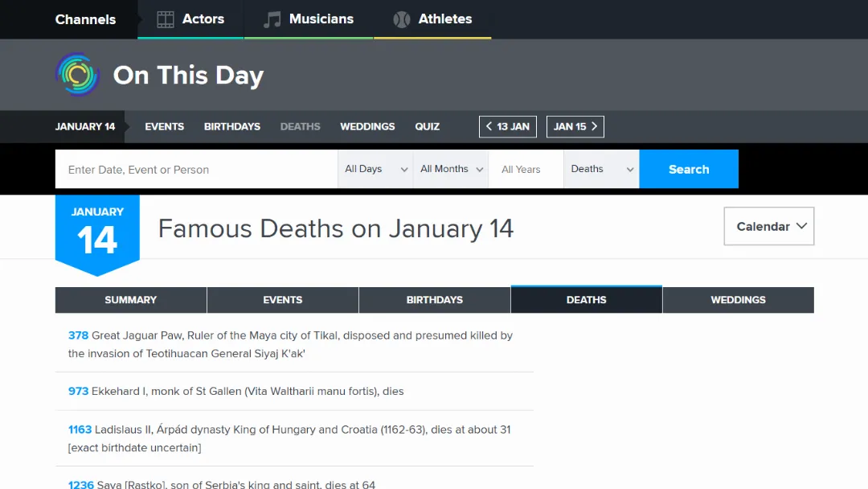
Task: Switch to the WEDDINGS tab
Action: 738,299
